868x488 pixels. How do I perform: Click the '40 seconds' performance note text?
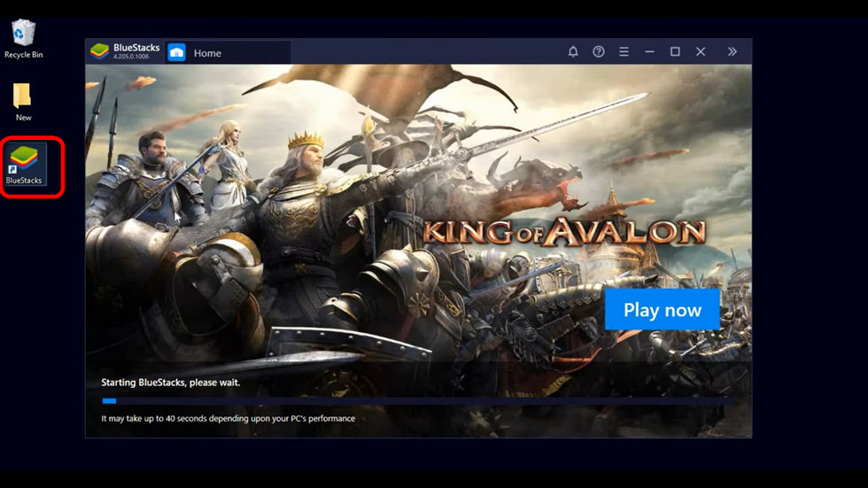tap(229, 418)
